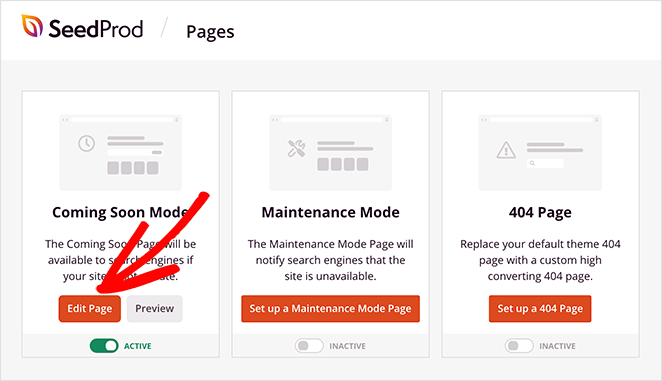Click the clock icon in Coming Soon thumbnail

pos(87,144)
